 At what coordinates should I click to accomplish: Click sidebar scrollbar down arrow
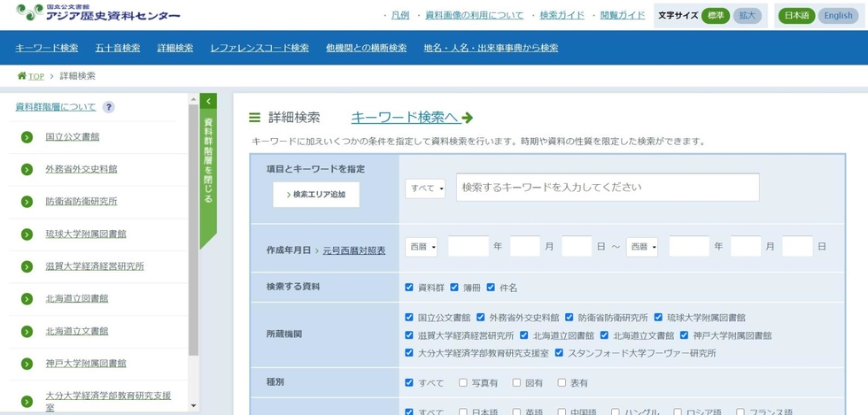193,405
